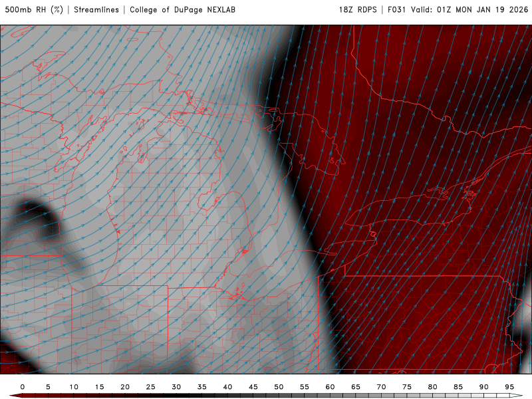Select the "20" color scale label
This screenshot has width=532, height=399.
point(125,387)
